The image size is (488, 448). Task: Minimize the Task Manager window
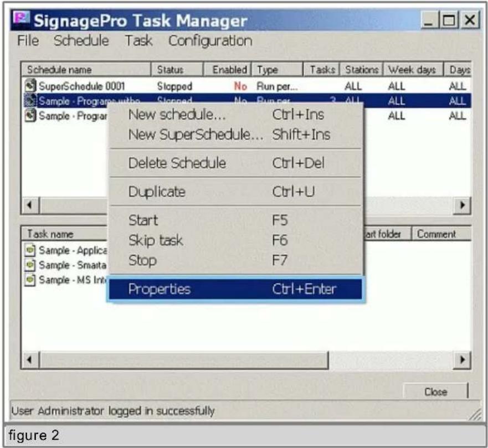(x=429, y=20)
